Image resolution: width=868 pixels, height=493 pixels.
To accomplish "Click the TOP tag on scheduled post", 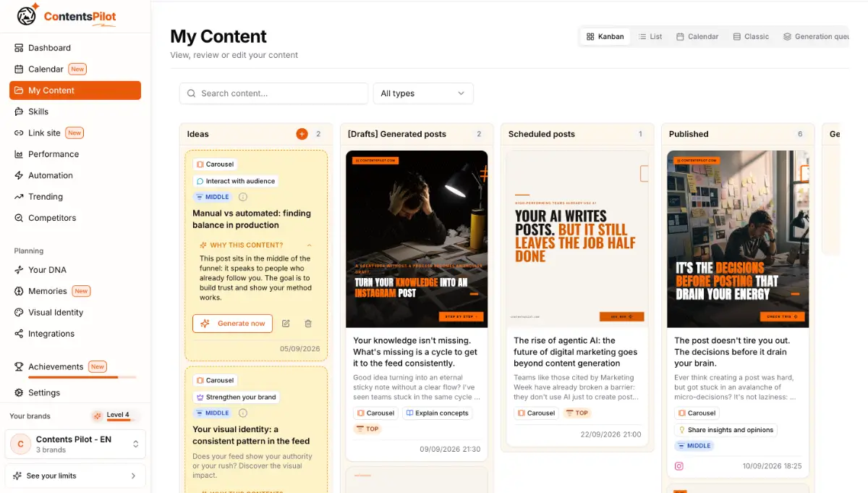I will click(577, 413).
